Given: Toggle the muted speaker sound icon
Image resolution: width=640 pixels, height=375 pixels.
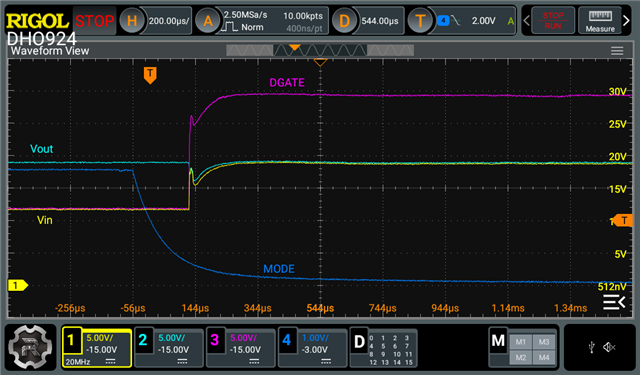Looking at the screenshot, I should 609,347.
